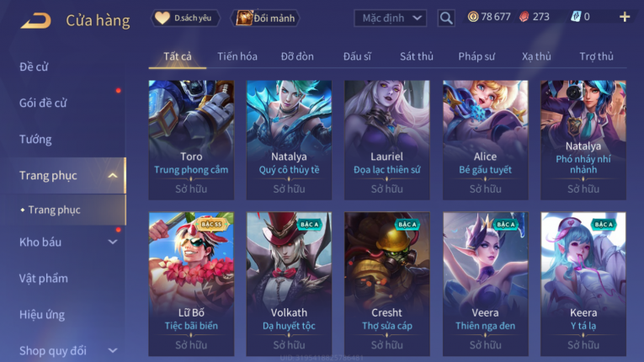Open the search magnifier icon
Screen dimensions: 644x362
coord(446,18)
